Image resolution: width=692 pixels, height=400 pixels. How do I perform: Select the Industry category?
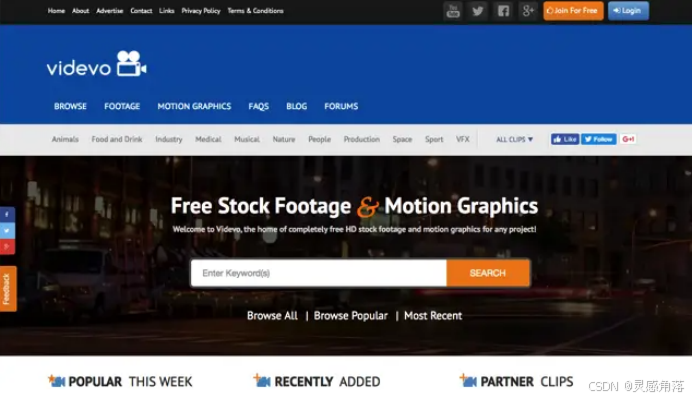click(x=169, y=140)
